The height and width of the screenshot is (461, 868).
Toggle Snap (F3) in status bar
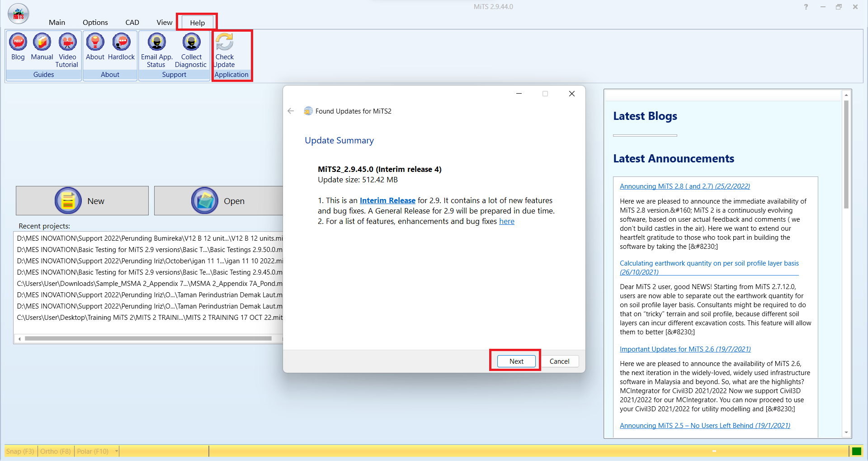pos(20,451)
